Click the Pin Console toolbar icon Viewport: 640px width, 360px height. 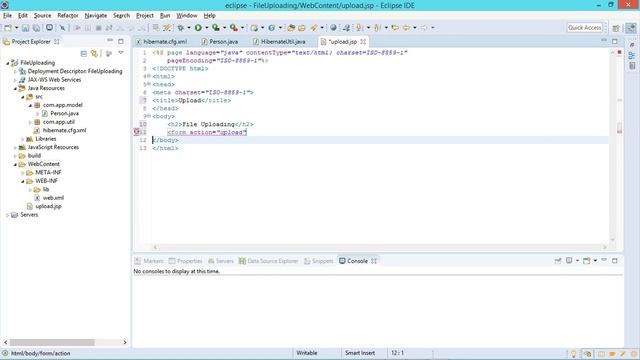click(558, 260)
